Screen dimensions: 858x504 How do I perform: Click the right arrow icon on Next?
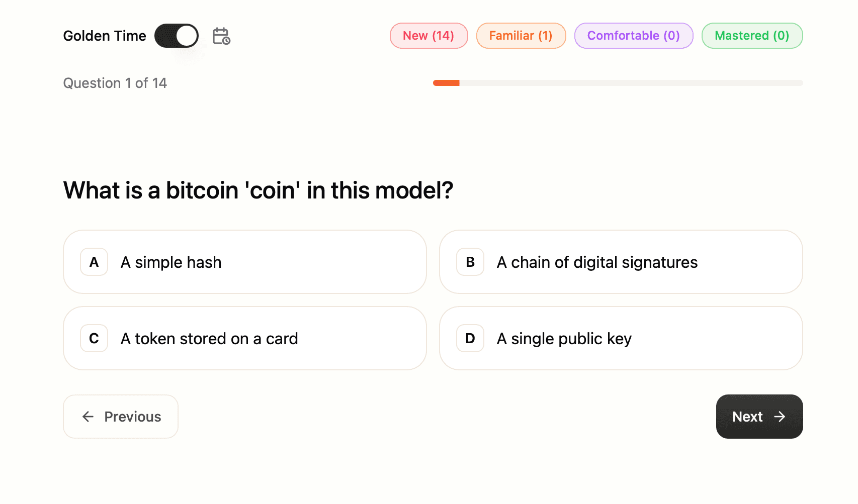pos(780,417)
